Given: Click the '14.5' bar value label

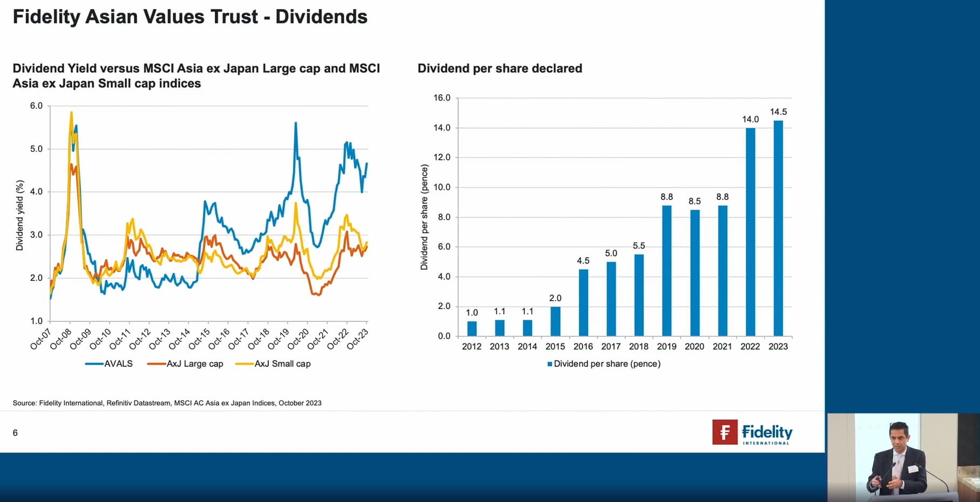Looking at the screenshot, I should coord(778,112).
